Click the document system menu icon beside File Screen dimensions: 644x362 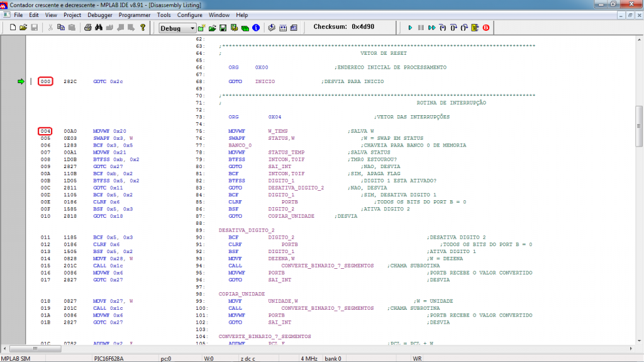tap(6, 15)
